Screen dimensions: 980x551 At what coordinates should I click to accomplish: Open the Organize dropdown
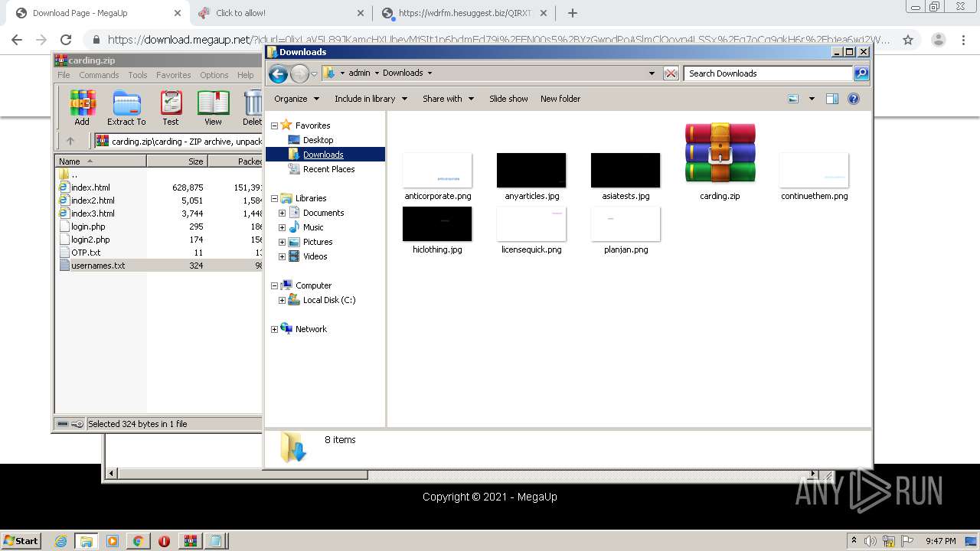click(296, 99)
